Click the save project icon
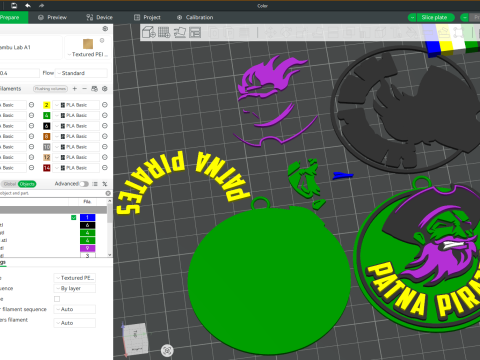The width and height of the screenshot is (480, 360). tap(14, 5)
